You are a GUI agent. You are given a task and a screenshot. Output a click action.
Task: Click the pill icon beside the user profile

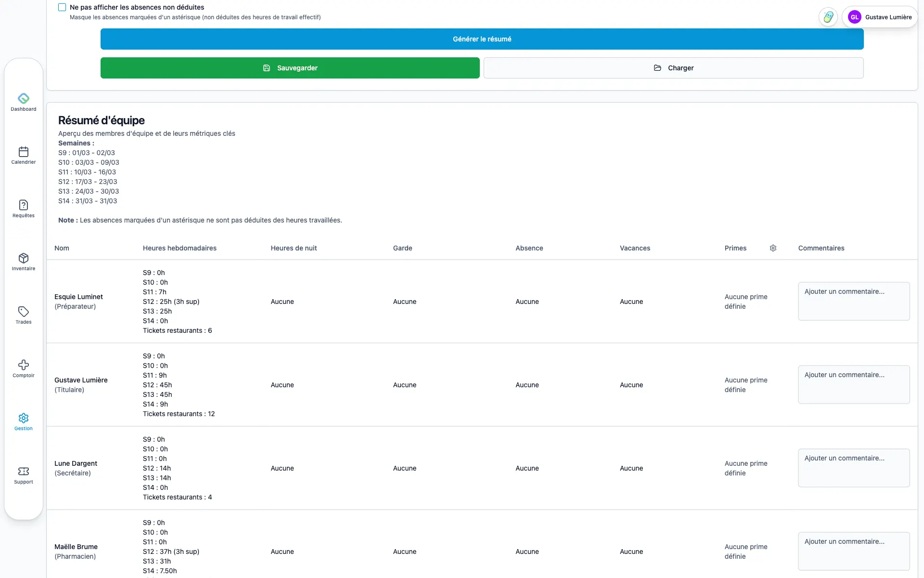click(x=828, y=17)
